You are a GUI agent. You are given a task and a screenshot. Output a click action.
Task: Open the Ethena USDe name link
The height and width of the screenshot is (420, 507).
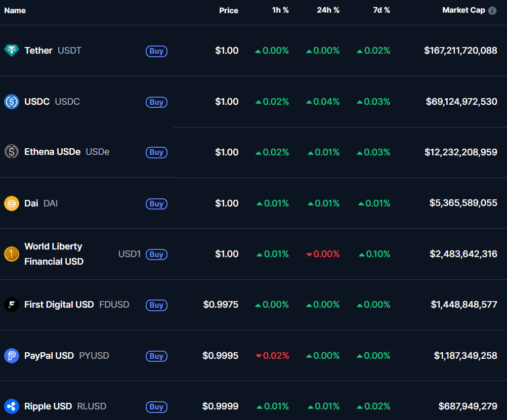point(52,152)
